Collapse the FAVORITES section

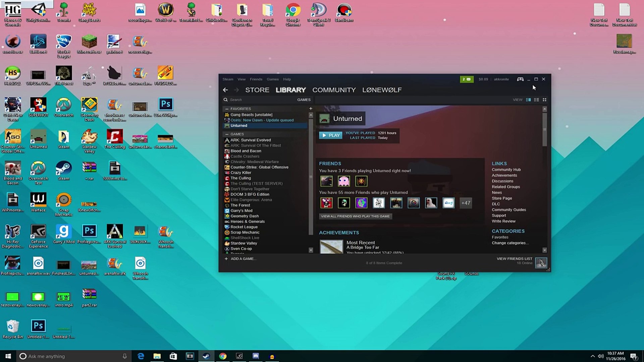227,109
